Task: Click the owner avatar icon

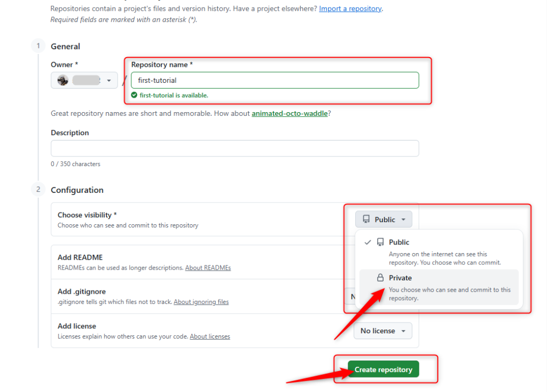Action: coord(63,81)
